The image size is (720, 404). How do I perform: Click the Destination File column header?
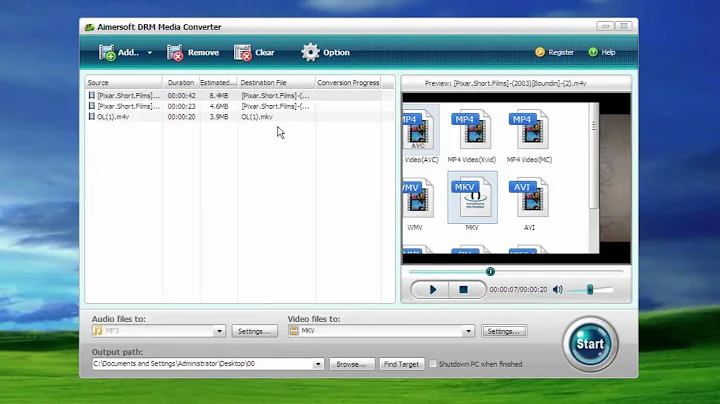point(276,83)
